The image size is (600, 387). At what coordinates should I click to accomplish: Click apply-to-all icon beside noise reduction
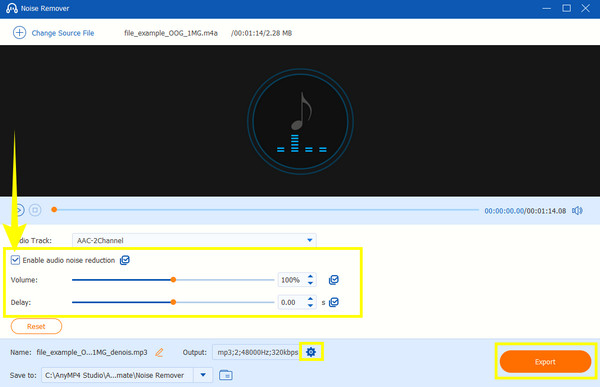click(x=125, y=260)
